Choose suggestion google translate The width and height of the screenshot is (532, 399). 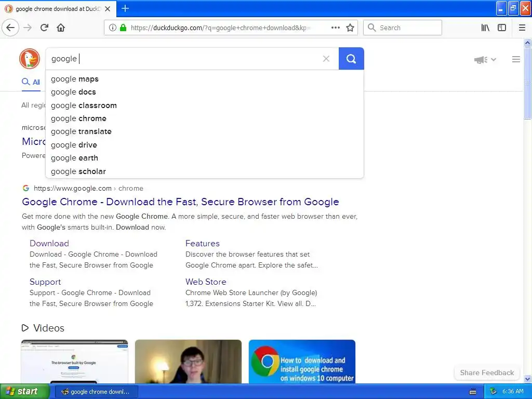tap(205, 131)
